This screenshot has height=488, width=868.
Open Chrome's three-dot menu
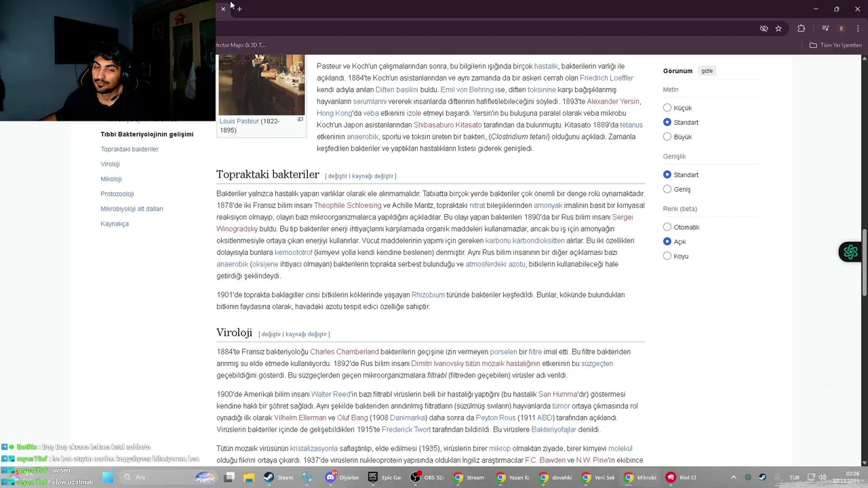(x=858, y=28)
